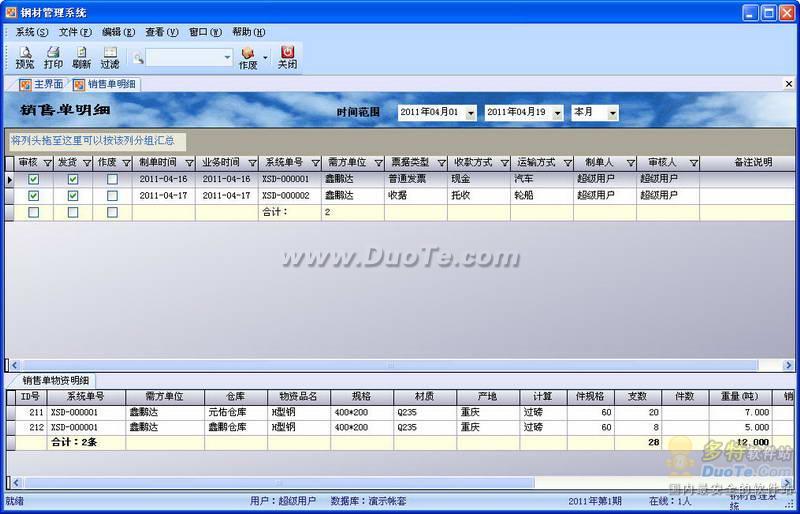Click the 业务时间 column filter icon

252,163
